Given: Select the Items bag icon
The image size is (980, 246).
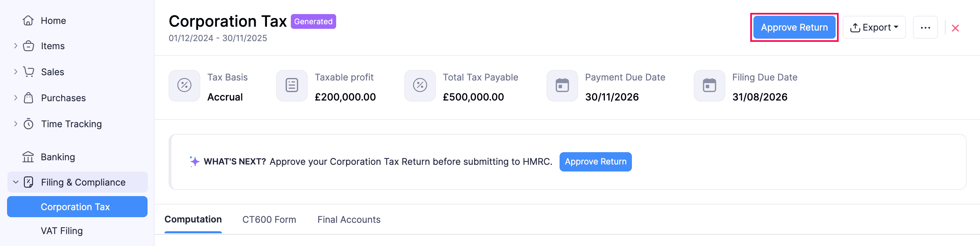Looking at the screenshot, I should [29, 46].
